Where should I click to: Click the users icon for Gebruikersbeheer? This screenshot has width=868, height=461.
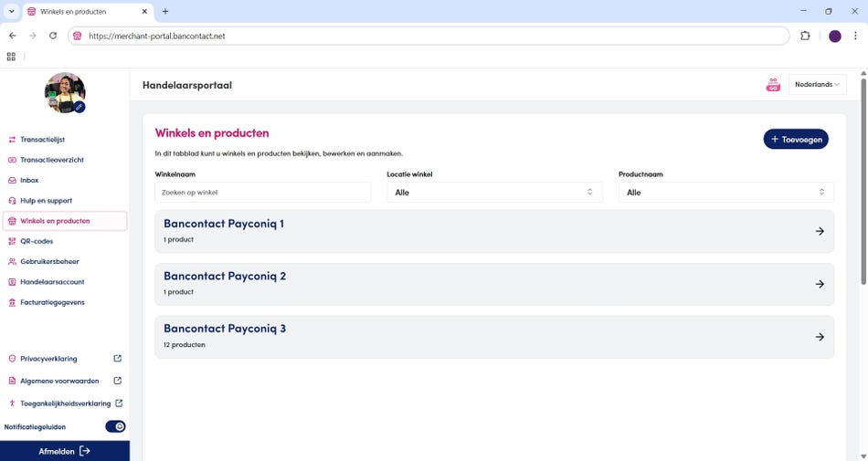pos(12,261)
